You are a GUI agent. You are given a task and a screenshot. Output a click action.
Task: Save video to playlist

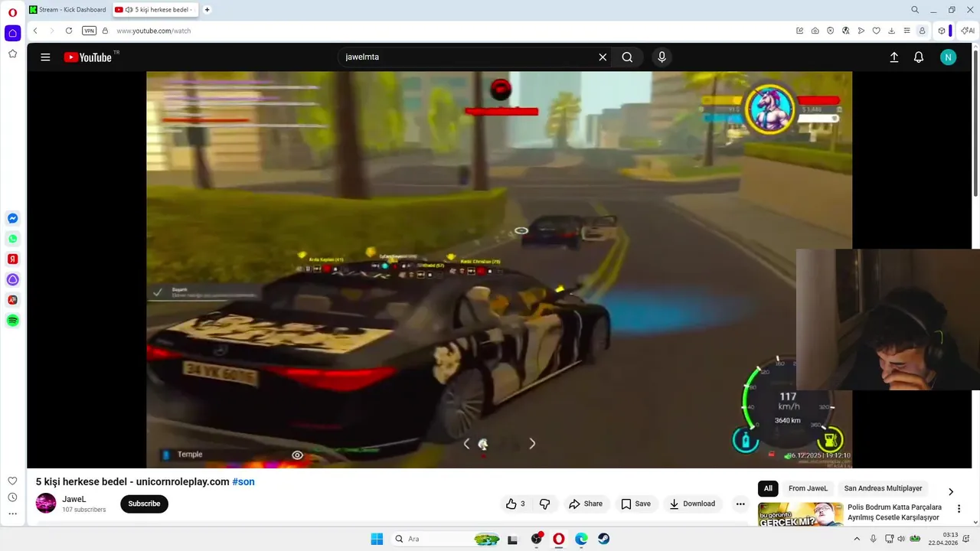[x=636, y=504]
